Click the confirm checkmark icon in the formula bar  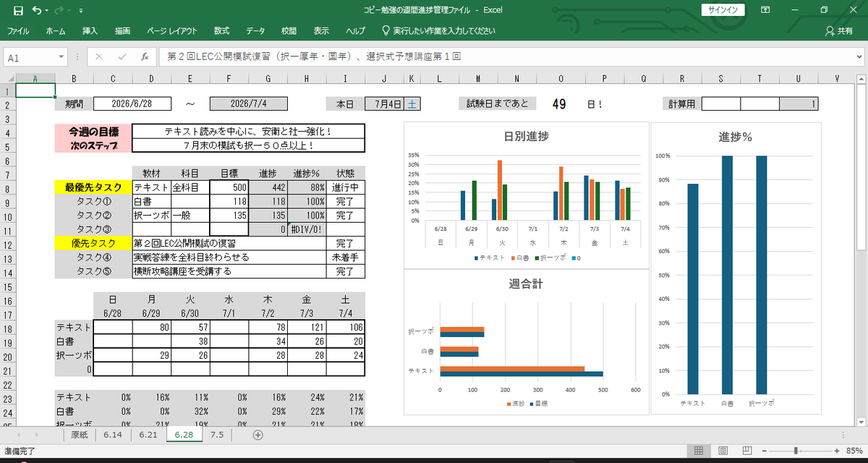click(122, 56)
